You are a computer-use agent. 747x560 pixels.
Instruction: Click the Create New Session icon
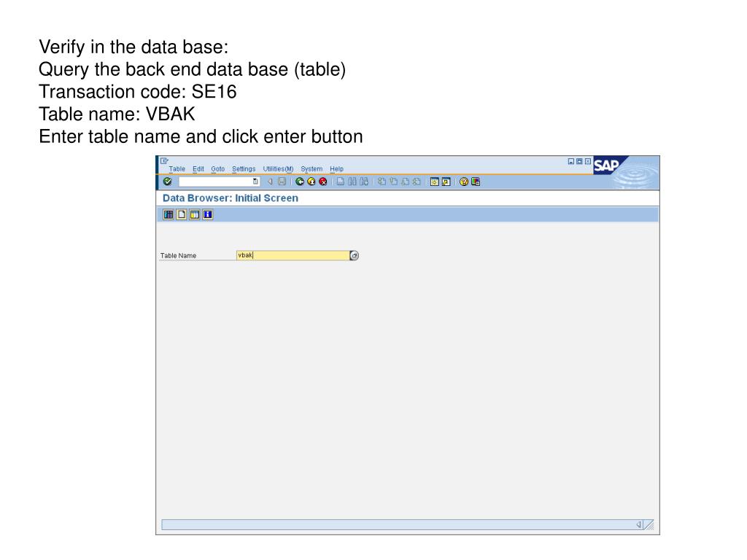pos(434,182)
